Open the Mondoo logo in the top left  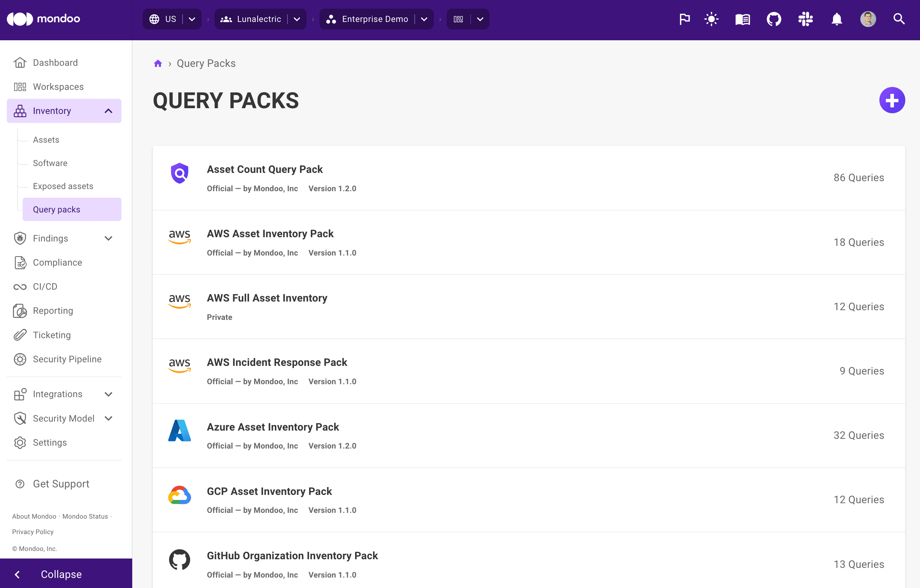coord(43,19)
